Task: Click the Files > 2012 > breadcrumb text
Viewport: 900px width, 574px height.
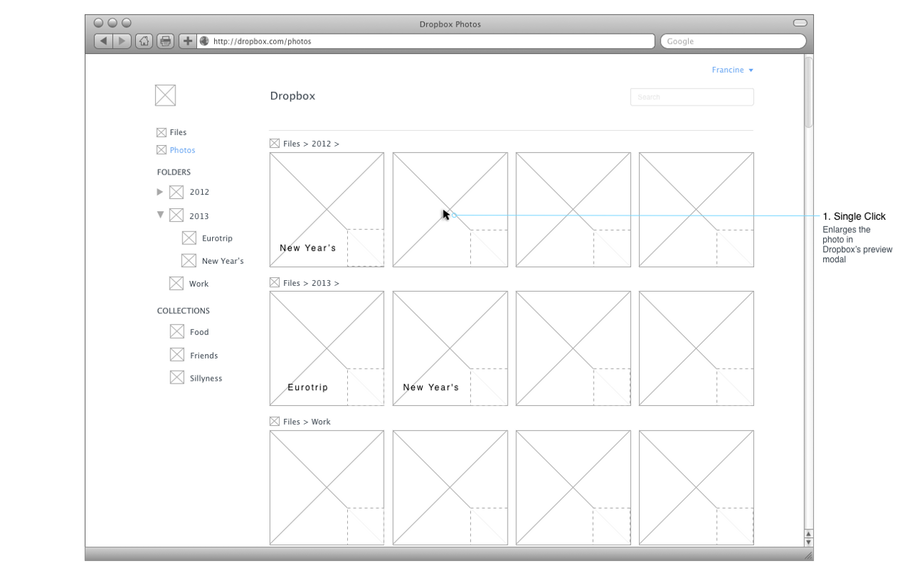Action: pos(311,144)
